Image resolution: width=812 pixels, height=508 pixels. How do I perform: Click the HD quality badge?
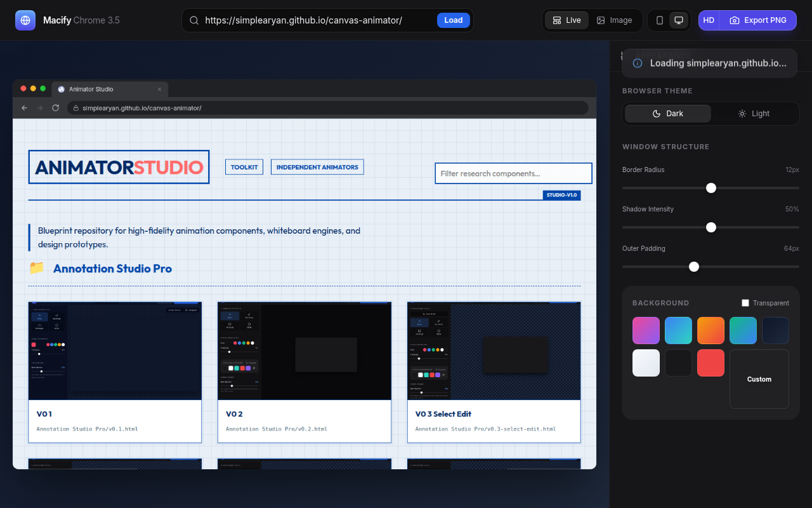(x=709, y=20)
